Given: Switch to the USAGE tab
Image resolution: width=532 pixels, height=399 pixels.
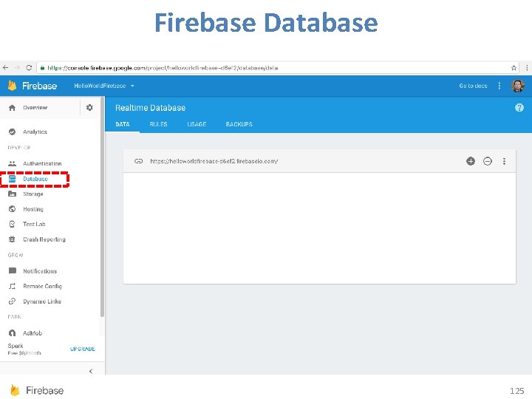Looking at the screenshot, I should (x=197, y=124).
